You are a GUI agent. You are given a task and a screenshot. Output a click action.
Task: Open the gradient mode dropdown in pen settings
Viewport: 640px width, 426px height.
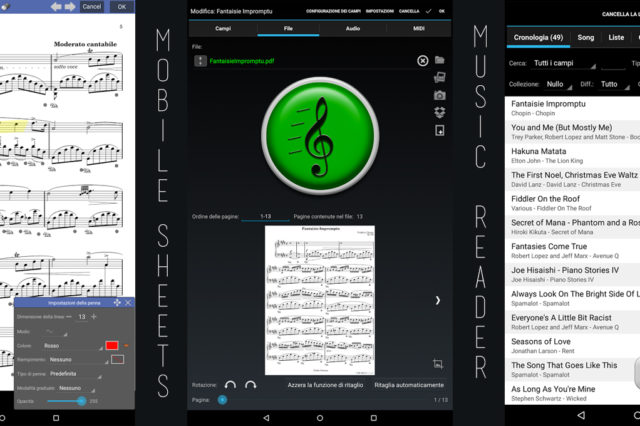tap(76, 388)
